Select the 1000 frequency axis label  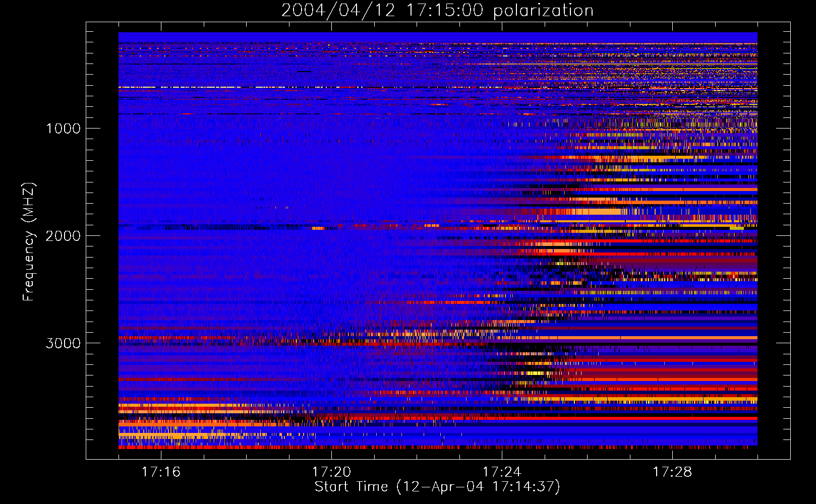[63, 129]
